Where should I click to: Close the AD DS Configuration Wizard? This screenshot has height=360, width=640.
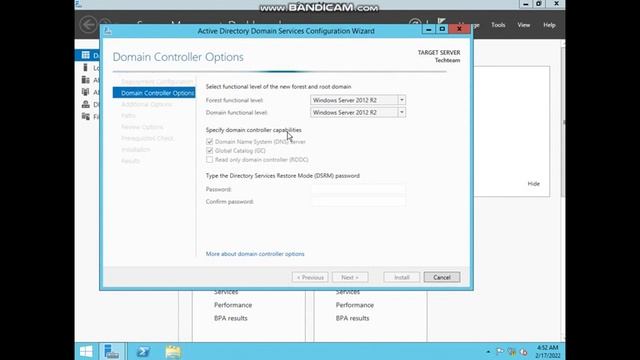click(x=459, y=29)
